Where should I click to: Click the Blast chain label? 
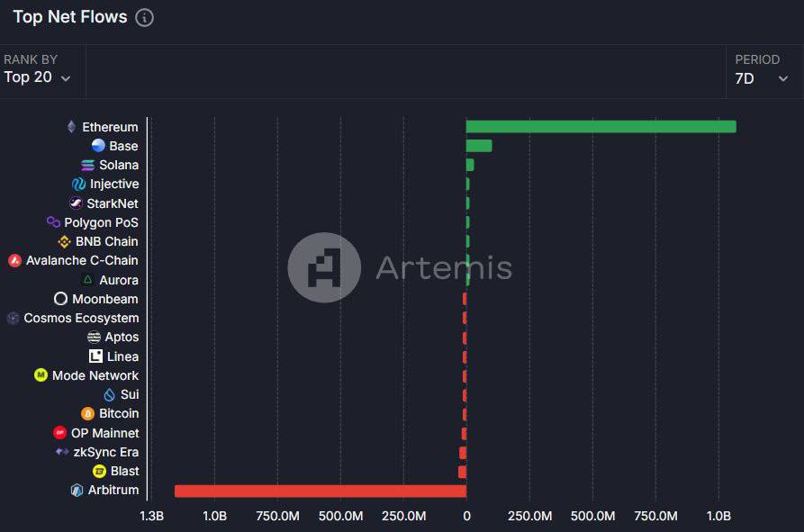(124, 471)
